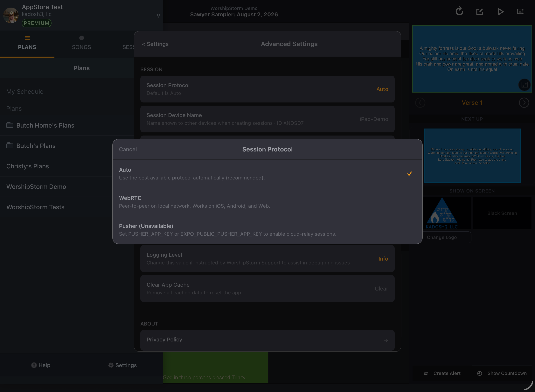Click Create Alert
The image size is (535, 392).
(442, 373)
